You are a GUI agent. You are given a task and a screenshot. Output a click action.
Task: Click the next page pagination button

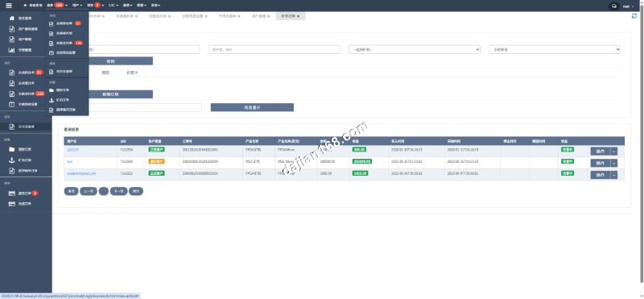point(118,191)
